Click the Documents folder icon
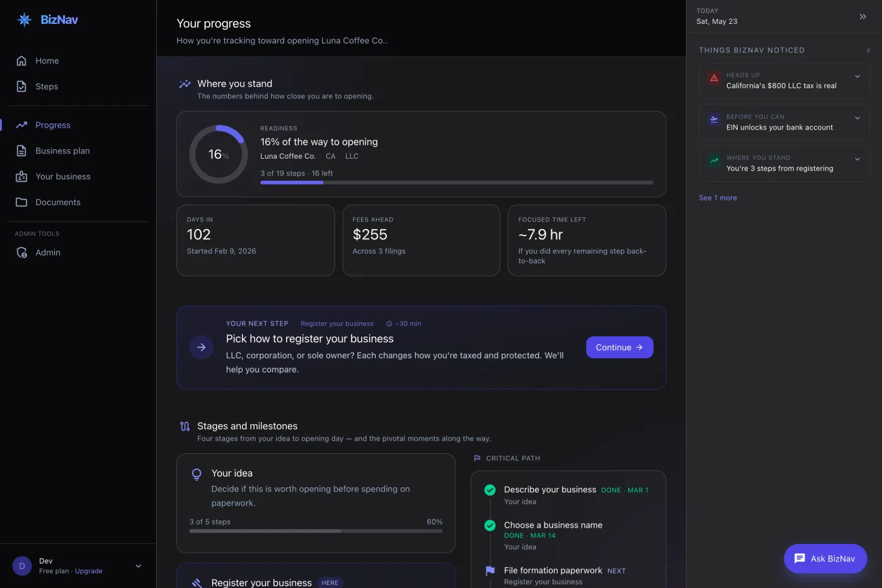The width and height of the screenshot is (882, 588). [x=21, y=202]
